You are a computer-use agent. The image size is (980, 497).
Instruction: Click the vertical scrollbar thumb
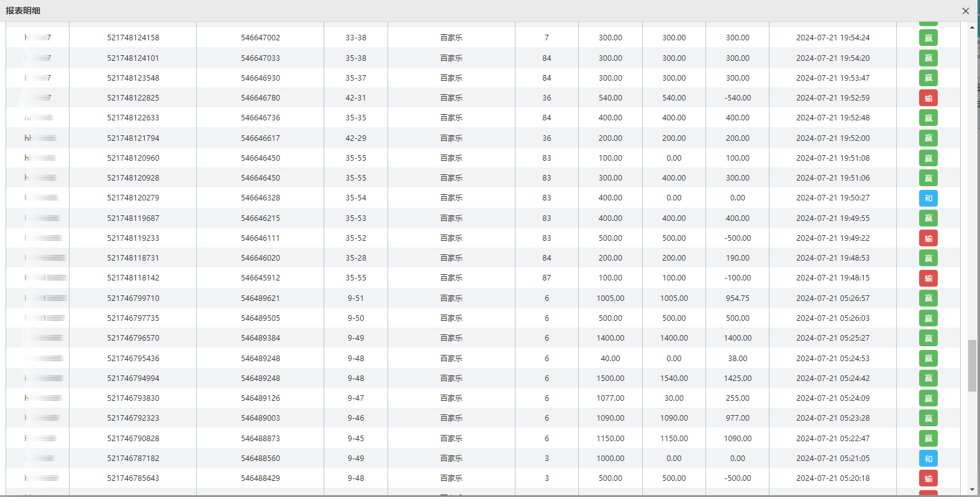[x=972, y=365]
